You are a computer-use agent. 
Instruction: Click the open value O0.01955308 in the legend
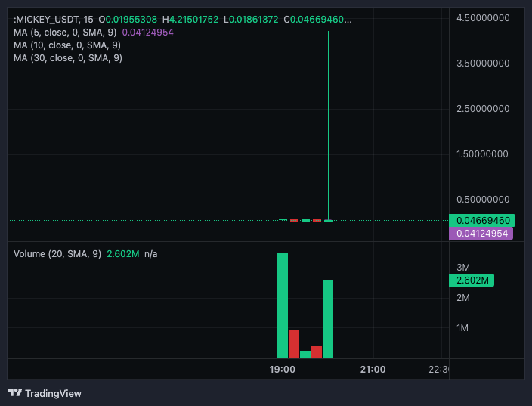click(x=128, y=20)
